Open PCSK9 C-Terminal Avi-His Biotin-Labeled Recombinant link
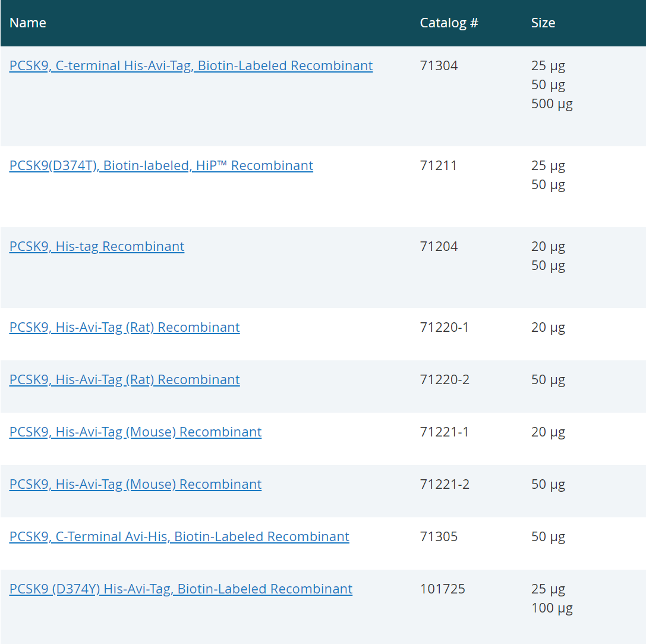Screen dimensions: 646x644 179,536
